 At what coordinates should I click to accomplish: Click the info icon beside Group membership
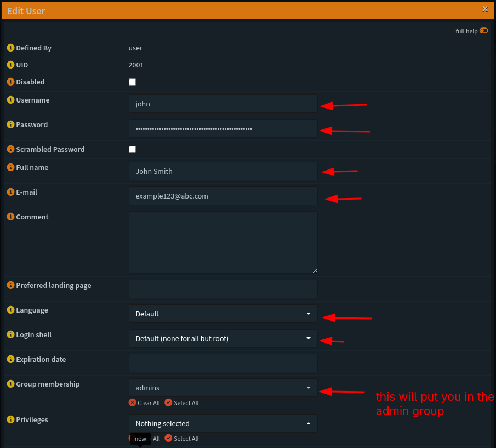tap(10, 384)
